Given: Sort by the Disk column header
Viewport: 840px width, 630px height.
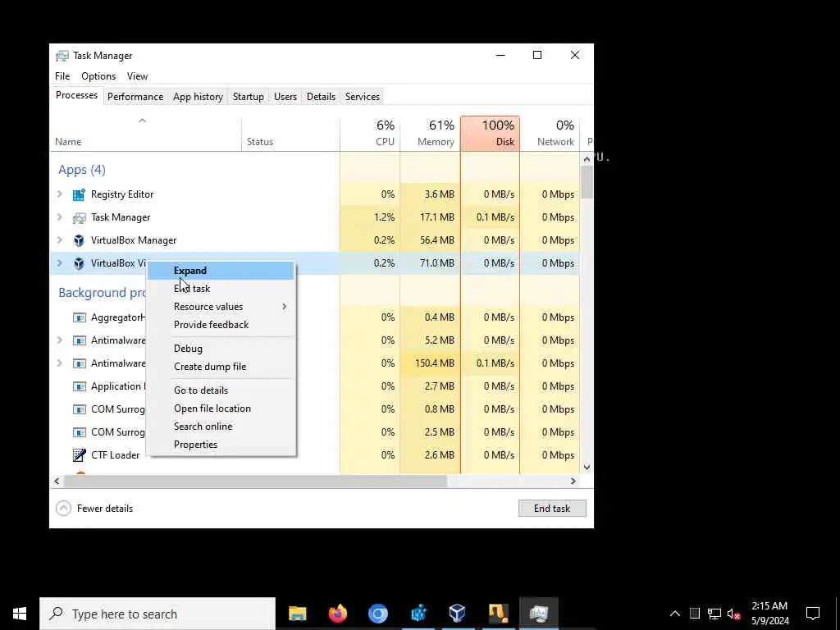Looking at the screenshot, I should [x=491, y=134].
